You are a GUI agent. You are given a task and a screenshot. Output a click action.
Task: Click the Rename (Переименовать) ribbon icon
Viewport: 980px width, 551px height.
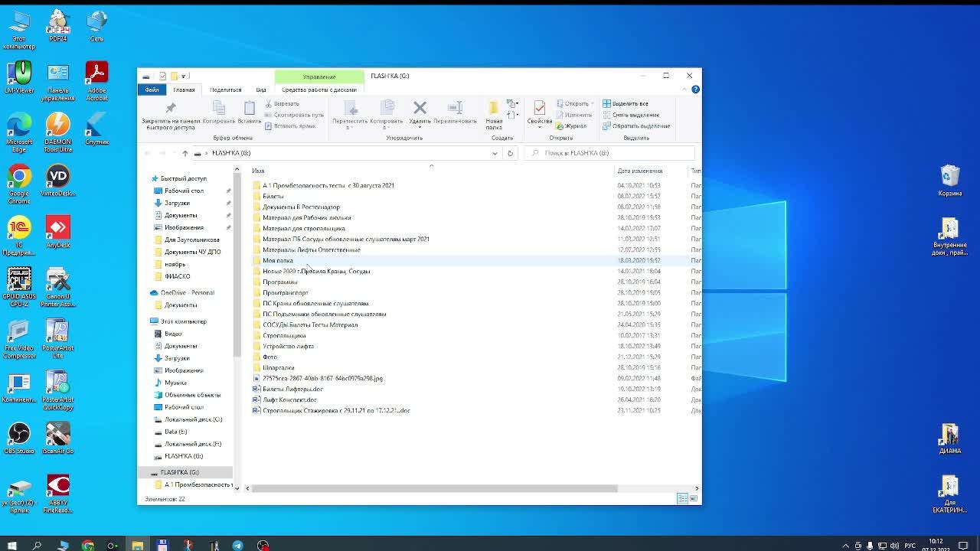(455, 108)
